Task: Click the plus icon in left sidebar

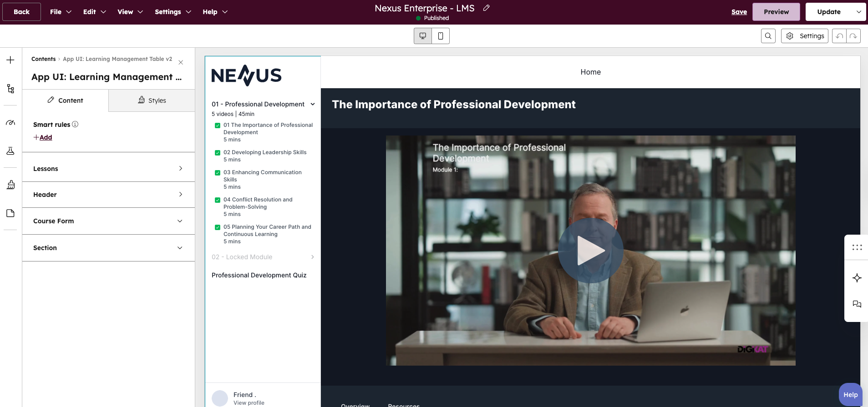Action: pos(10,60)
